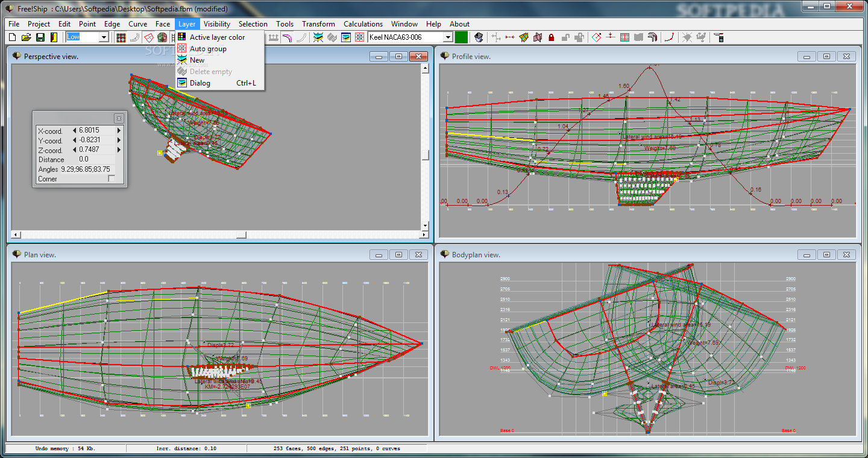Close the floating coordinates panel

119,118
